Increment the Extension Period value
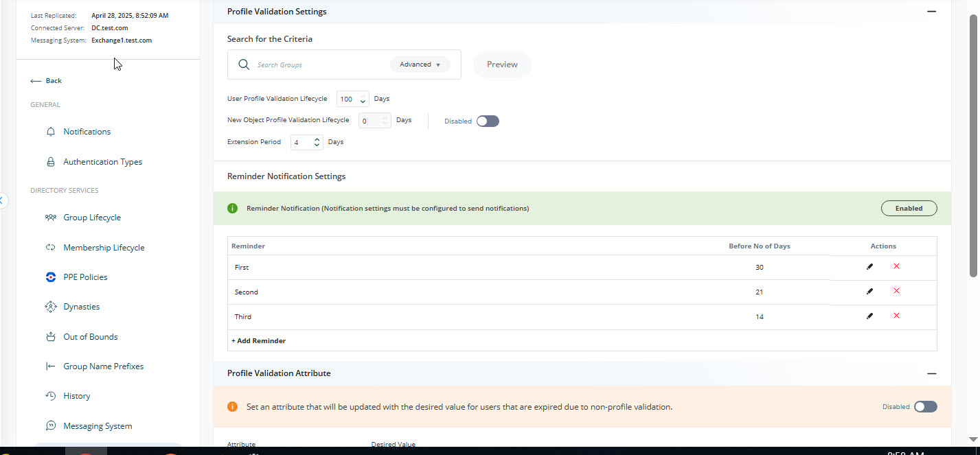 pyautogui.click(x=316, y=139)
